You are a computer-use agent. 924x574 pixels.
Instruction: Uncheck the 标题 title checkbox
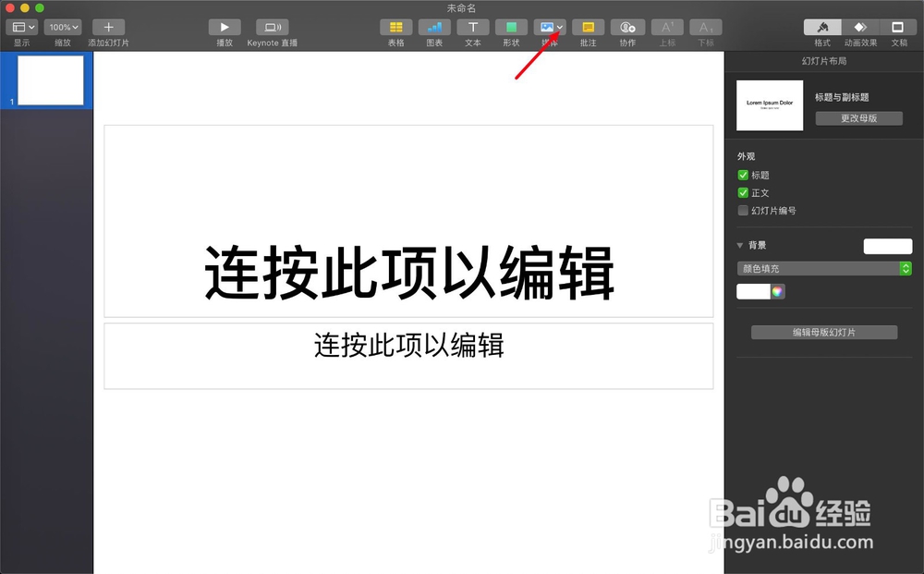[743, 175]
